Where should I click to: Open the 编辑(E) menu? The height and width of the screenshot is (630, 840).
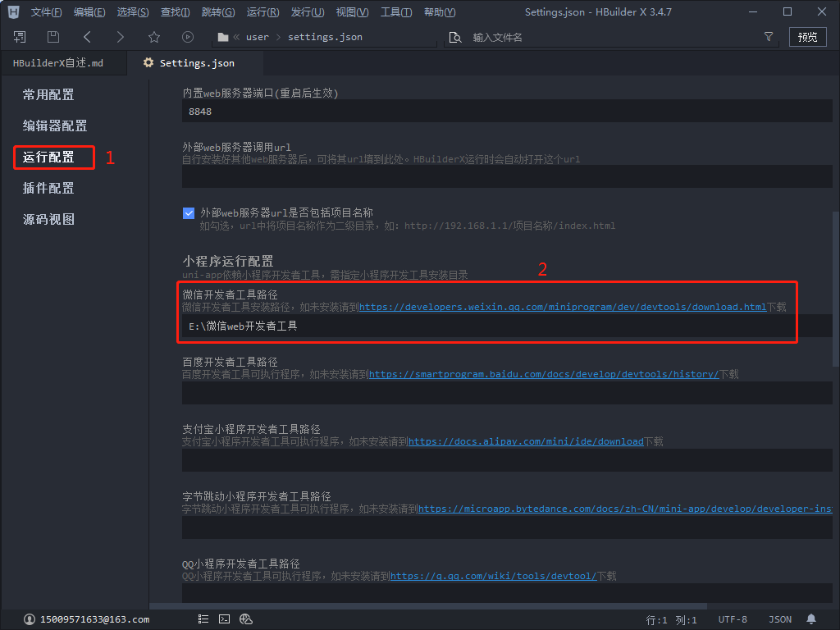89,11
